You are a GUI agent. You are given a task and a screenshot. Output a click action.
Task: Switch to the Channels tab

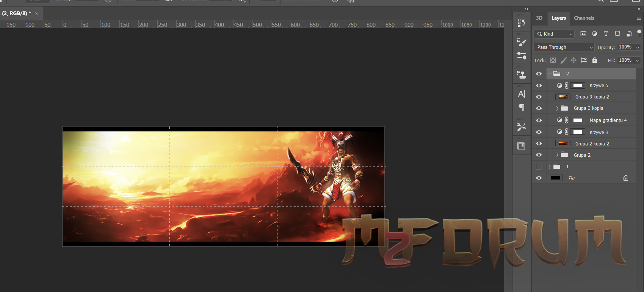[x=584, y=18]
